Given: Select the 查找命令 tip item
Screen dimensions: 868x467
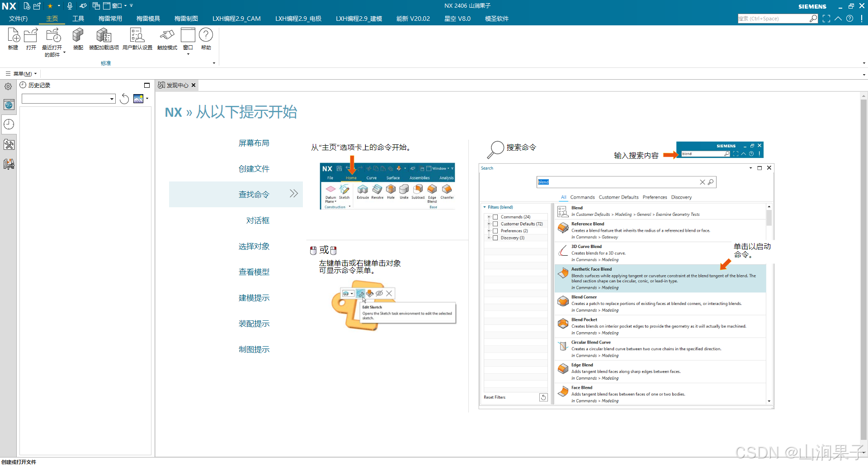Looking at the screenshot, I should [236, 195].
